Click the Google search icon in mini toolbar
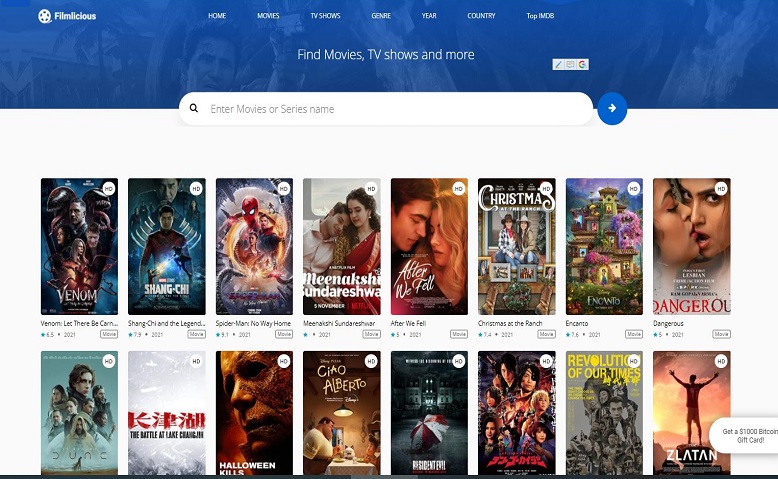Image resolution: width=778 pixels, height=479 pixels. (582, 64)
